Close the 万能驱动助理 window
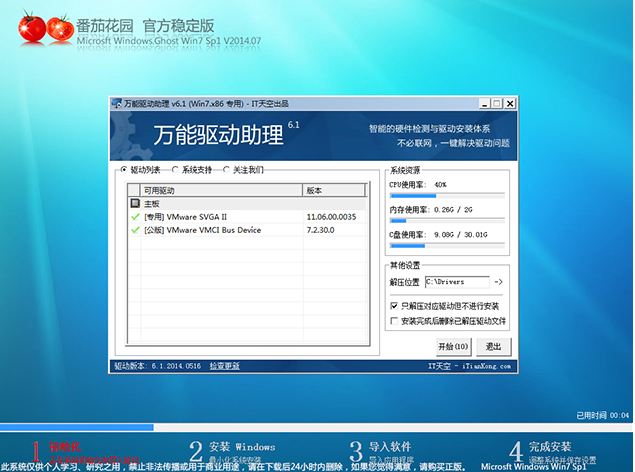 click(x=510, y=104)
